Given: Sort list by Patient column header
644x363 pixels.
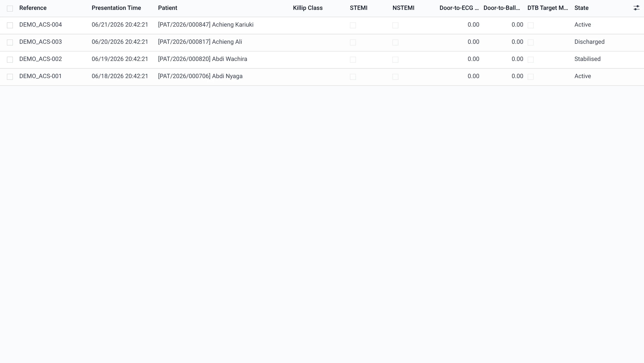Looking at the screenshot, I should (167, 8).
